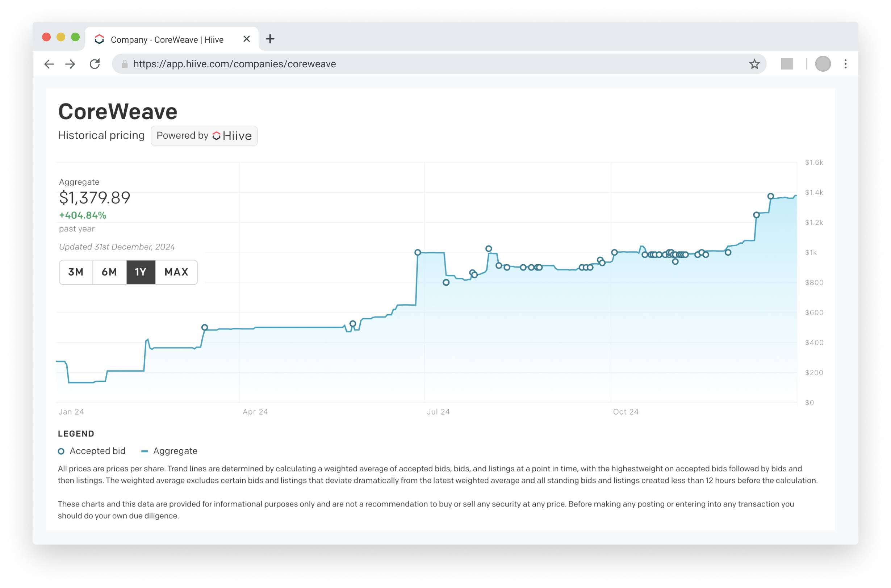Click the LEGEND heading

click(76, 434)
